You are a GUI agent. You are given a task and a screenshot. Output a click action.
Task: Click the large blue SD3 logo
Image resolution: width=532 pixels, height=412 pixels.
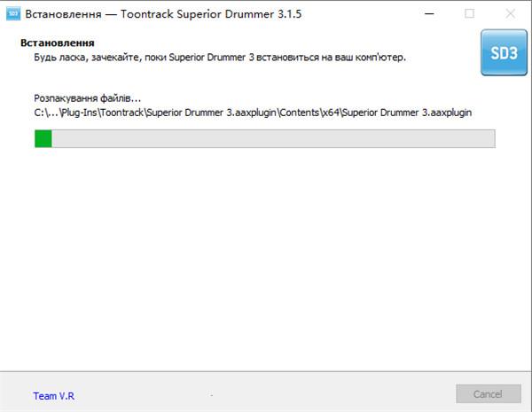click(x=504, y=52)
